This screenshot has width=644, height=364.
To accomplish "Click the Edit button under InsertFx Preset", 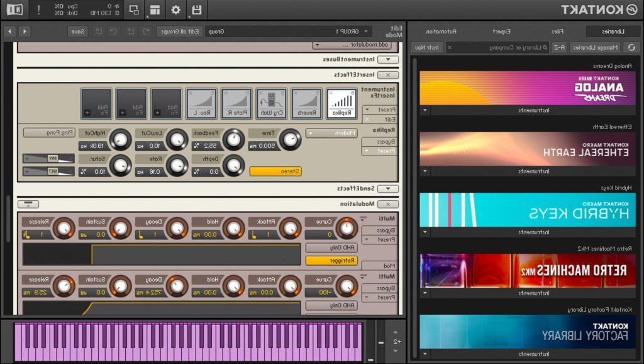I will click(379, 119).
